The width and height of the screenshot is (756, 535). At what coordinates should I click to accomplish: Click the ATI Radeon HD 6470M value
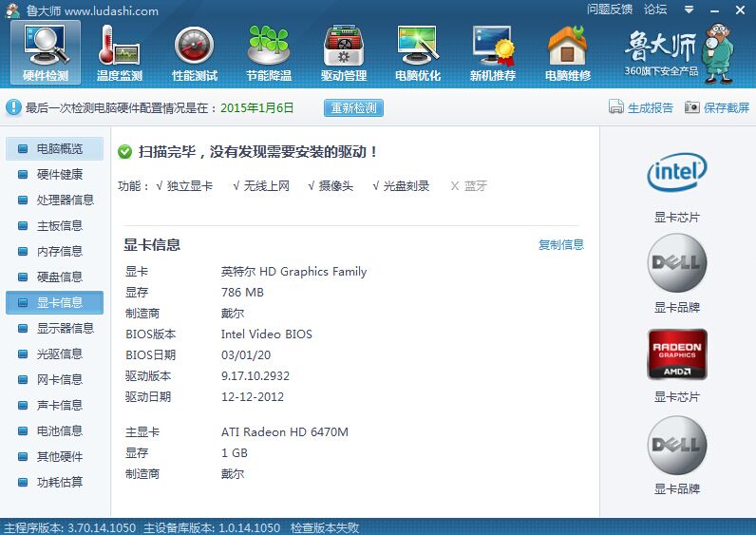pyautogui.click(x=285, y=432)
